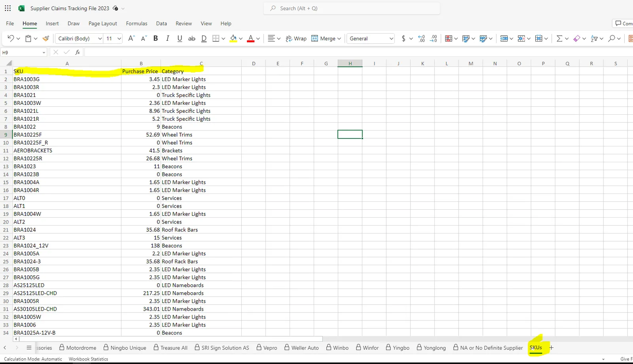Toggle bold formatting
633x364 pixels.
click(155, 38)
